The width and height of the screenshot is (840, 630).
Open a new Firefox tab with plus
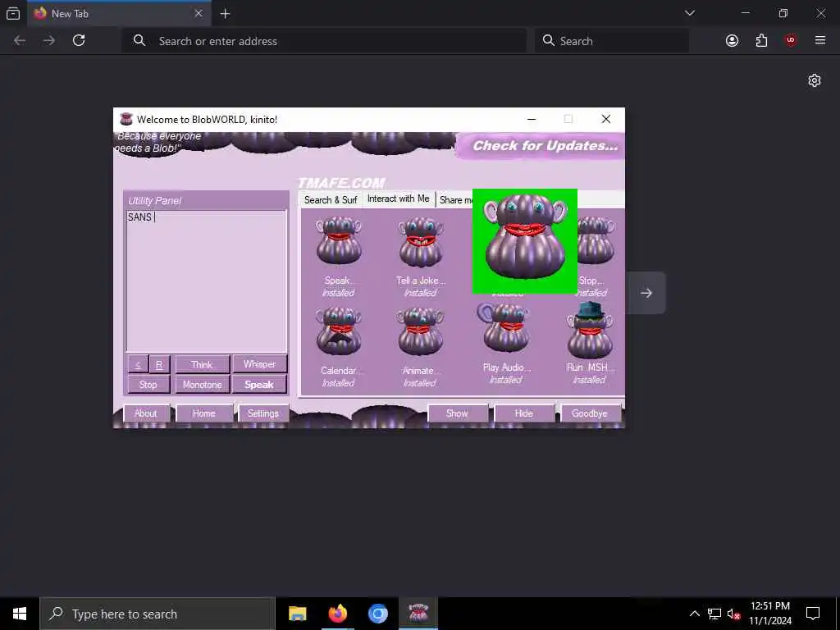pos(225,14)
